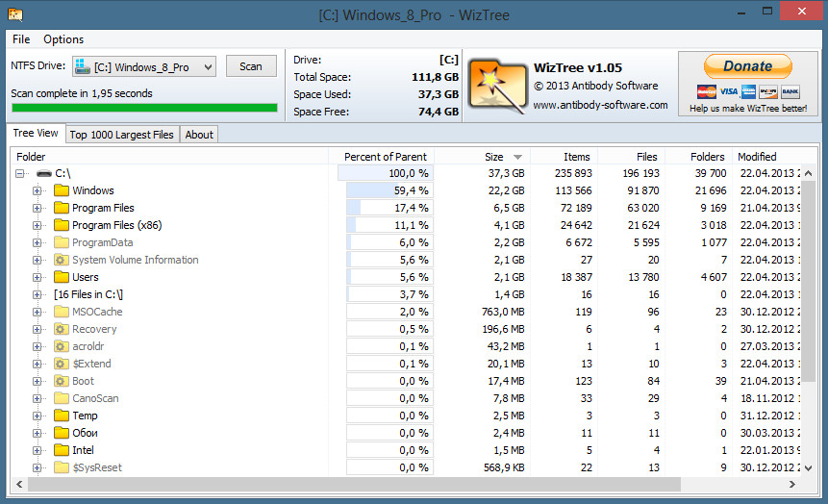The image size is (828, 504).
Task: Sort by the Size column header
Action: [x=494, y=157]
